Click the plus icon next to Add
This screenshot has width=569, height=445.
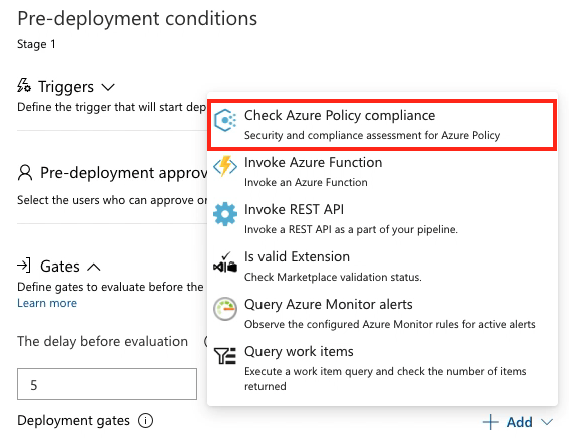[491, 422]
